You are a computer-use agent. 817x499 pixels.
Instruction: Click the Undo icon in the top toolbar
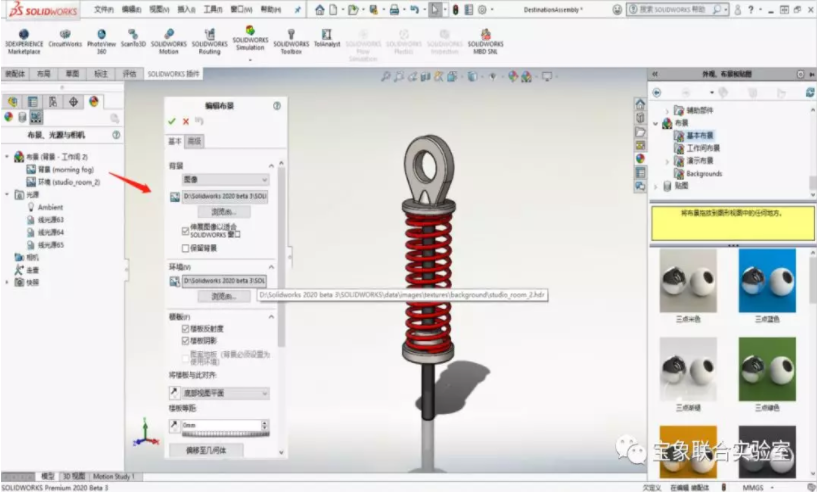[414, 9]
